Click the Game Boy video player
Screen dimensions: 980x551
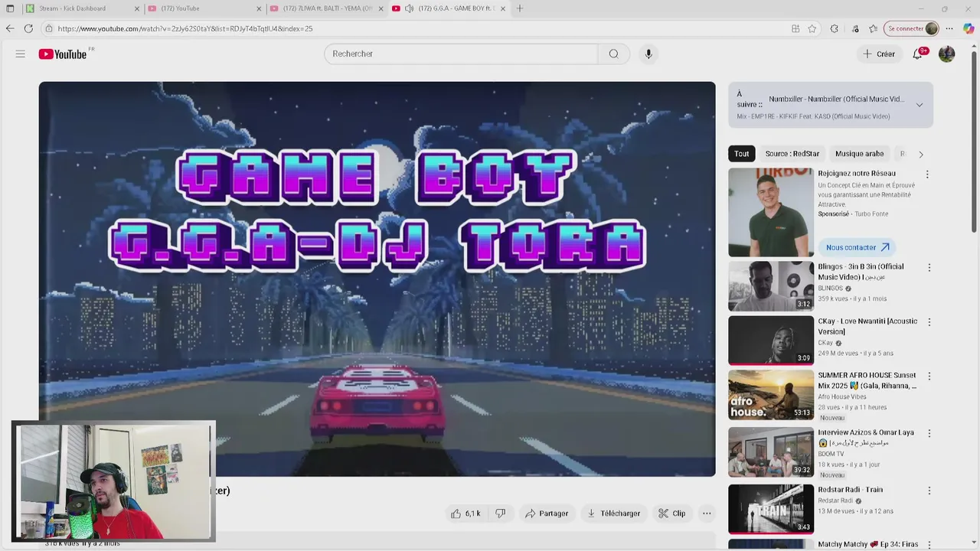[x=377, y=279]
